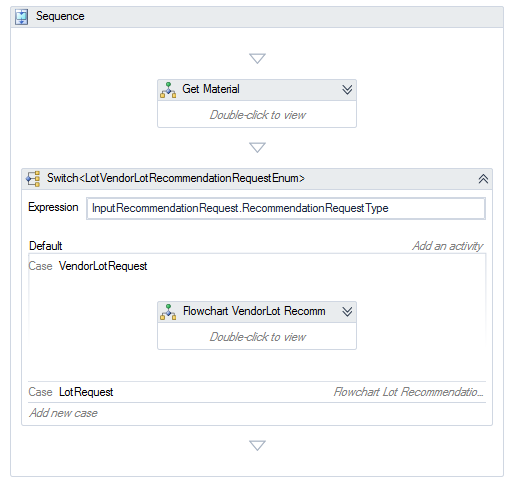Click the drop arrow below Get Material
Viewport: 511px width, 489px height.
pos(257,147)
